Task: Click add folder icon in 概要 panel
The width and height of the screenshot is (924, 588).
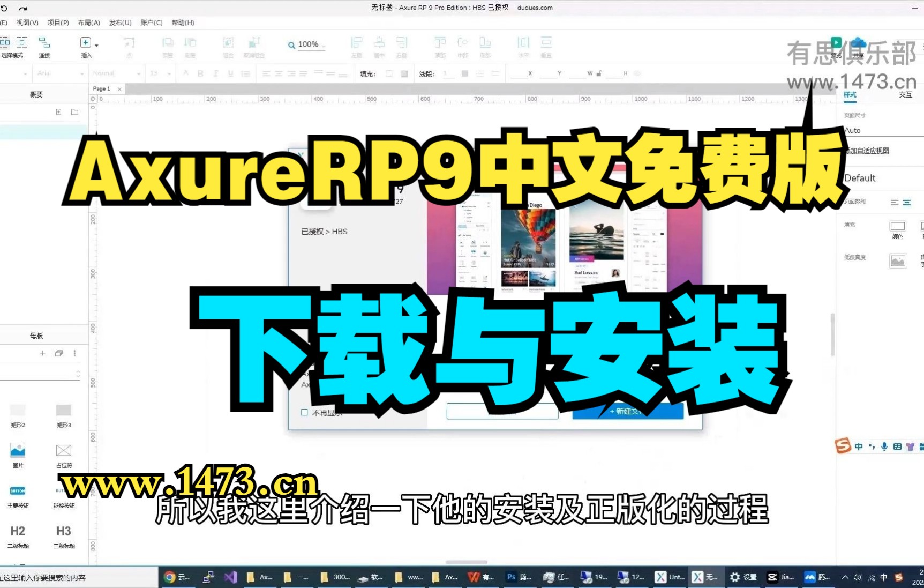Action: (x=74, y=112)
